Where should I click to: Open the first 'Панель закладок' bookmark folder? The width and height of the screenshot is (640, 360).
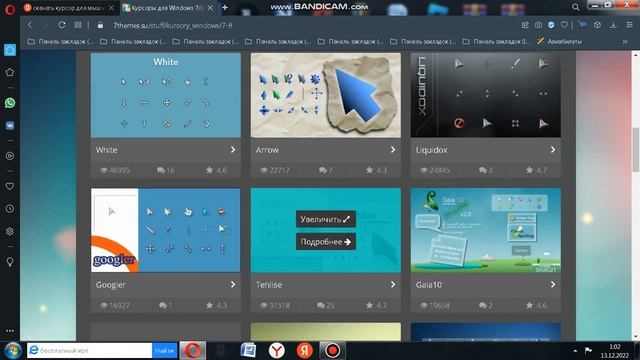[60, 41]
